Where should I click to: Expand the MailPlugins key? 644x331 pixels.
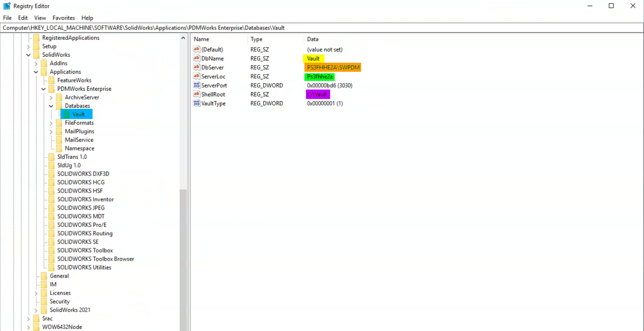[51, 131]
